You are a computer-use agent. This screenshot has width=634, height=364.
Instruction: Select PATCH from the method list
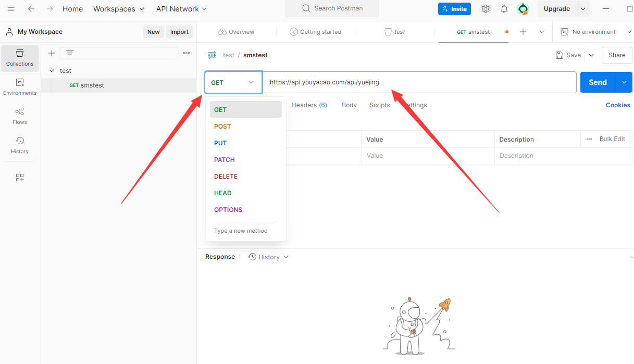pyautogui.click(x=246, y=160)
